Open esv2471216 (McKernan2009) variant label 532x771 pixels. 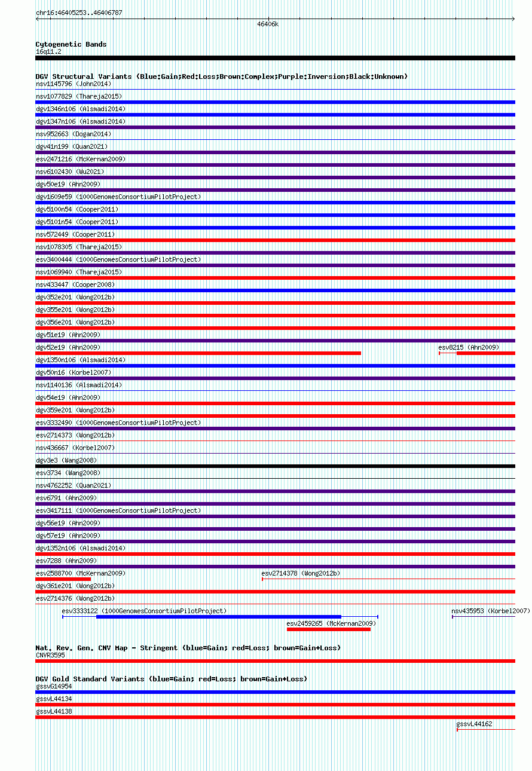[x=81, y=159]
